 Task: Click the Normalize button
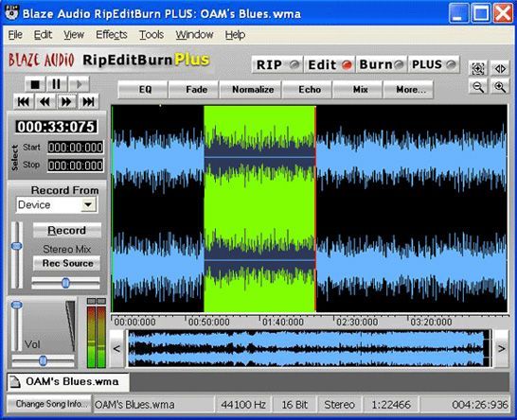point(251,89)
